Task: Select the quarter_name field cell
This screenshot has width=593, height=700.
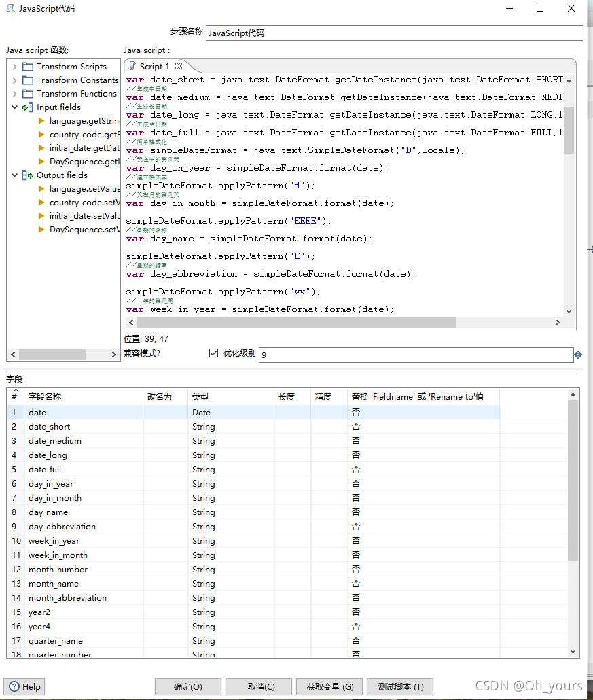Action: [x=84, y=641]
